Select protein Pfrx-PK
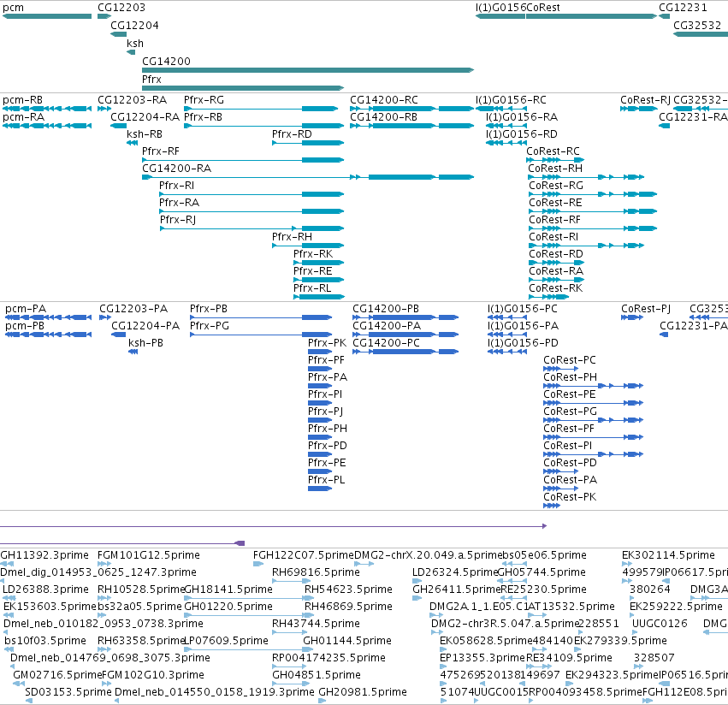 (320, 352)
